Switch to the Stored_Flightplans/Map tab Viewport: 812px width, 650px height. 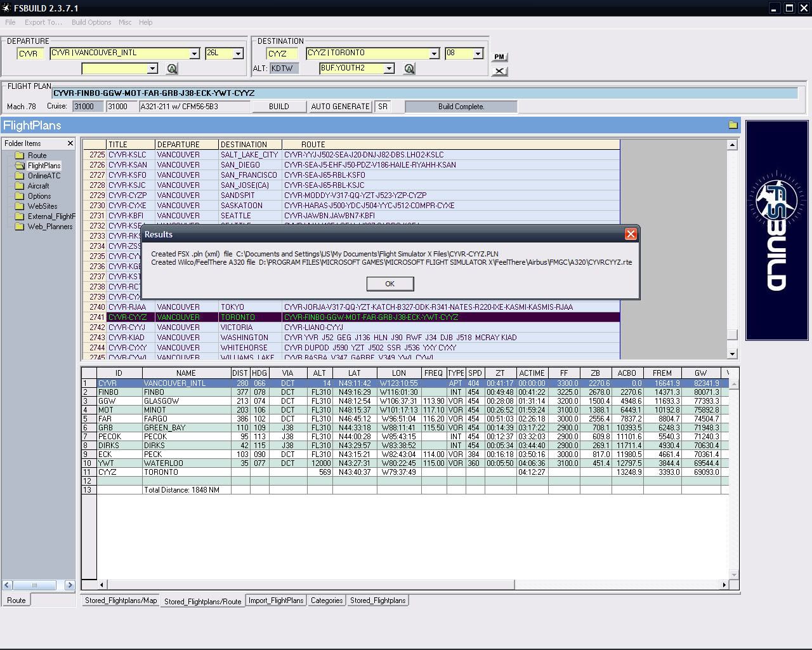[x=121, y=600]
